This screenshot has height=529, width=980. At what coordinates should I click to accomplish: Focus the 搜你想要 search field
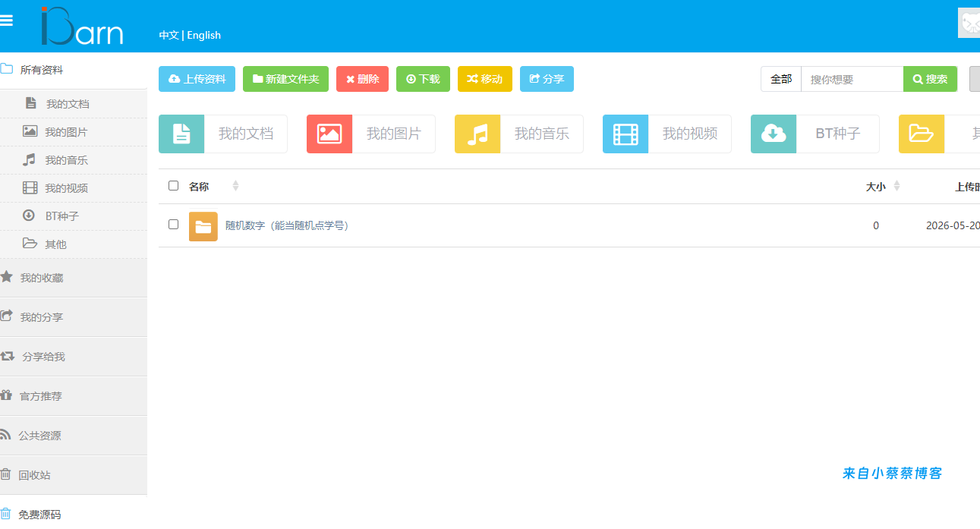coord(852,79)
